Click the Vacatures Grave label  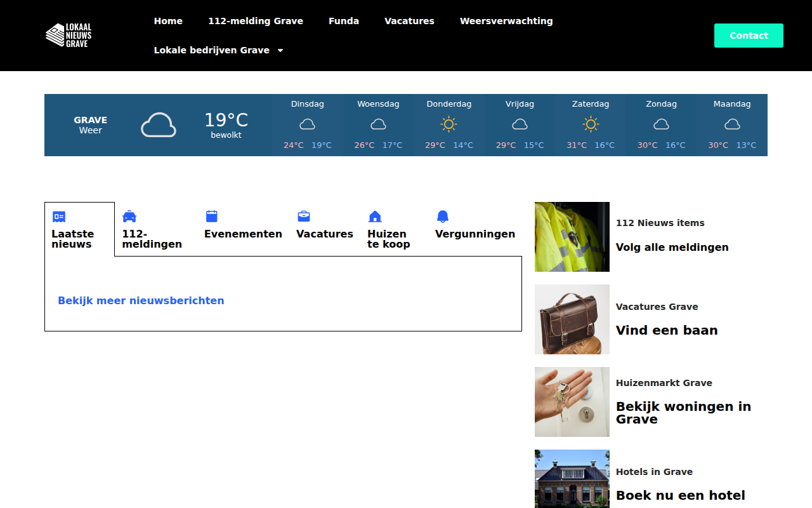coord(657,307)
